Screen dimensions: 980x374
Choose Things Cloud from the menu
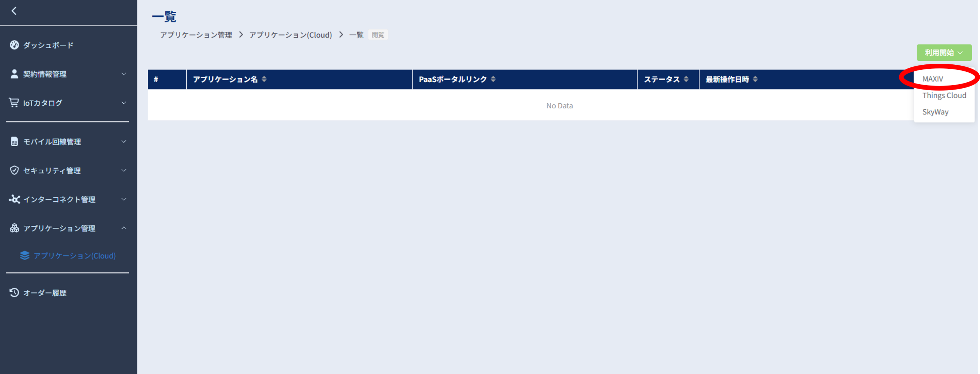click(944, 95)
